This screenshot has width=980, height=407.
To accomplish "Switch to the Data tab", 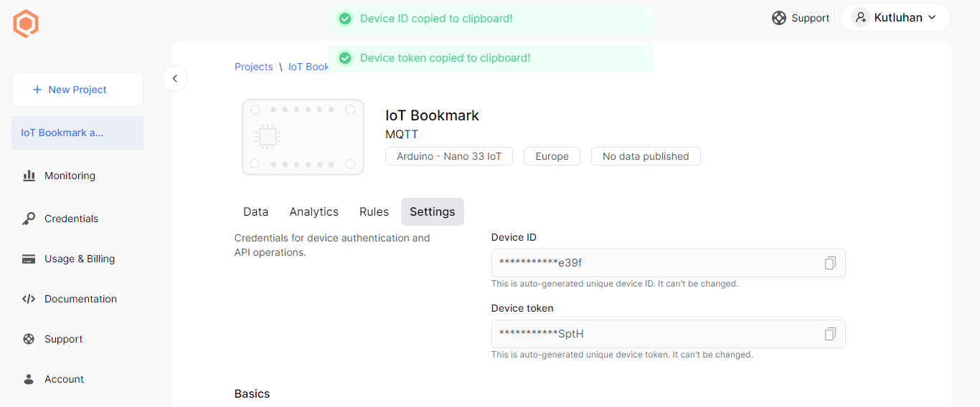I will (255, 212).
